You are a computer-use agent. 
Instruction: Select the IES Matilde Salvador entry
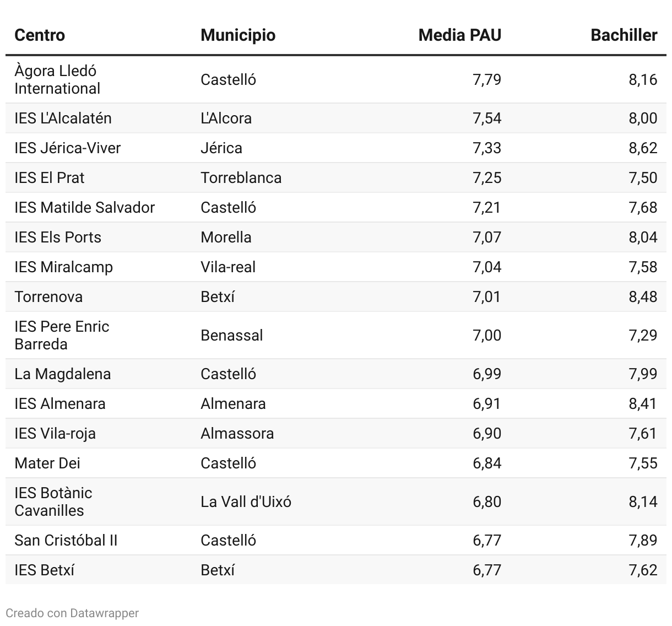click(84, 207)
